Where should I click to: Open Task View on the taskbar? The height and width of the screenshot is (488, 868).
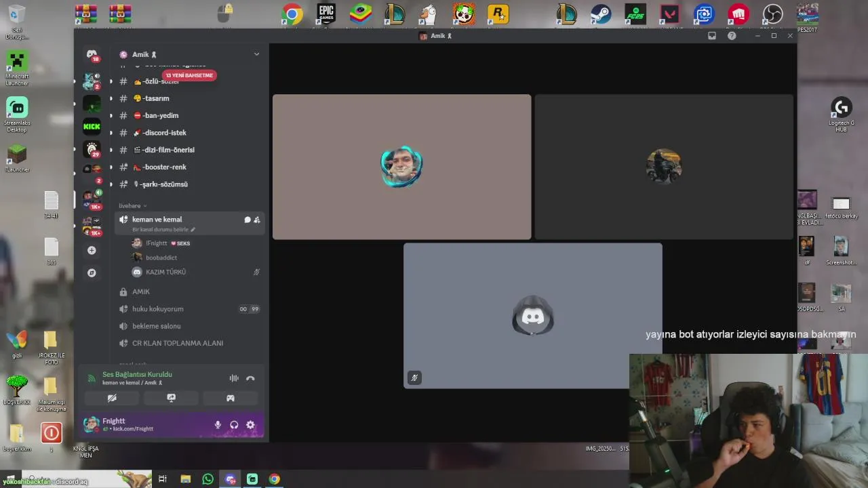163,479
